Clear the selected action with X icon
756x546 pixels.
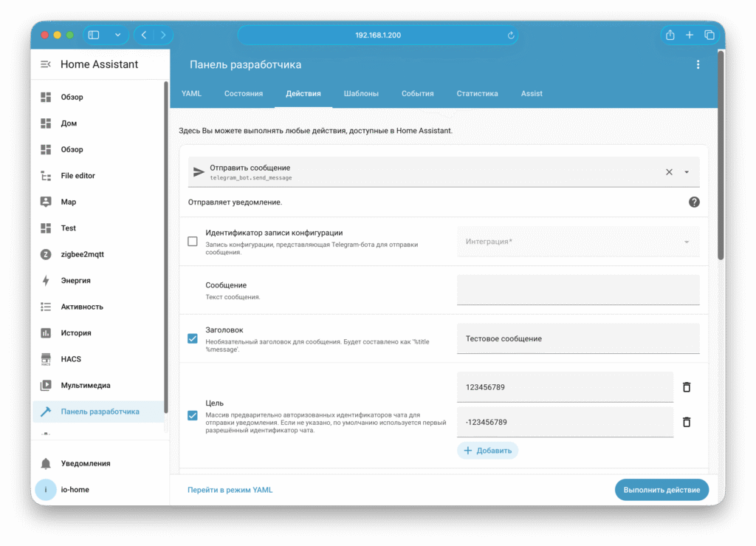click(669, 172)
